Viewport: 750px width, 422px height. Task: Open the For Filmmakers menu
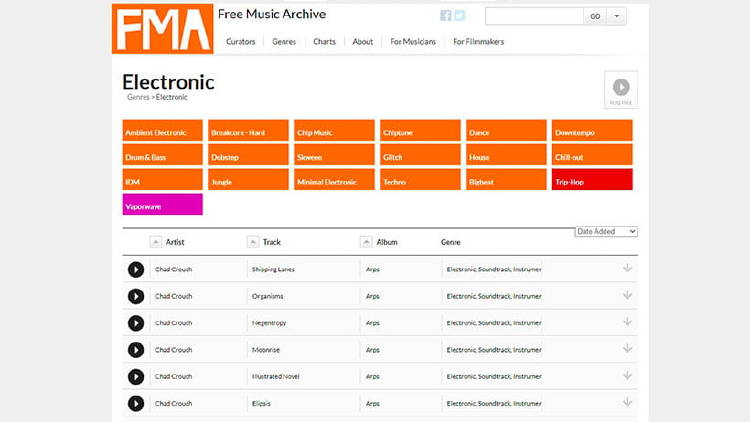479,42
